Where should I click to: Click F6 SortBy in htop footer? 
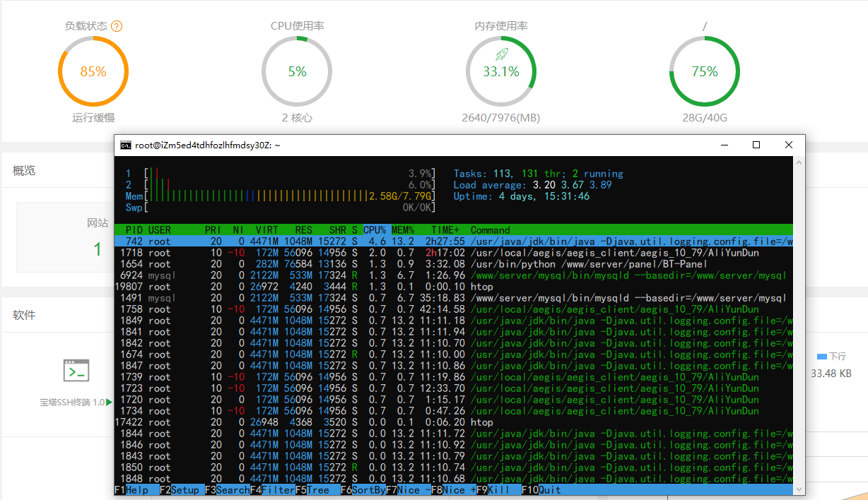pos(363,490)
